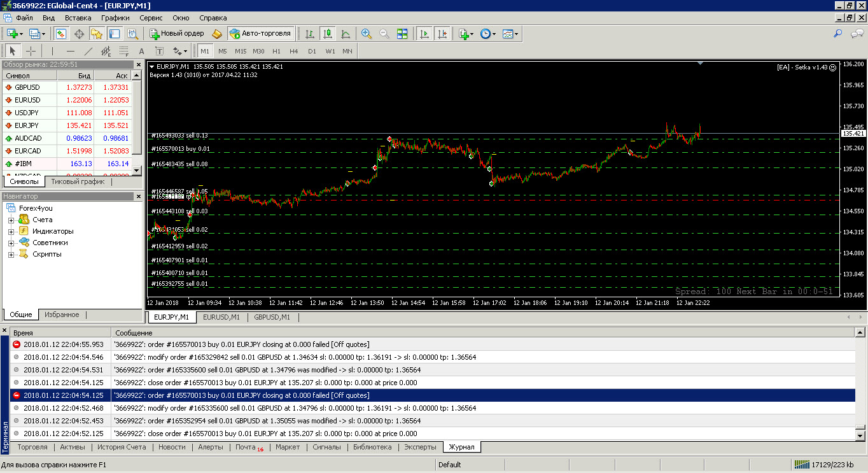Click the zoom in magnifier icon
This screenshot has width=868, height=473.
[x=367, y=34]
